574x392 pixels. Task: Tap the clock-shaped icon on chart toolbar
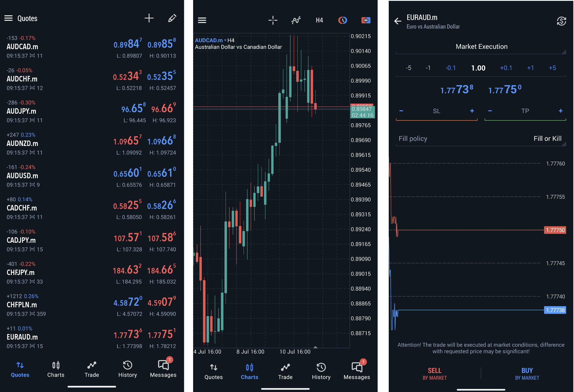tap(342, 20)
